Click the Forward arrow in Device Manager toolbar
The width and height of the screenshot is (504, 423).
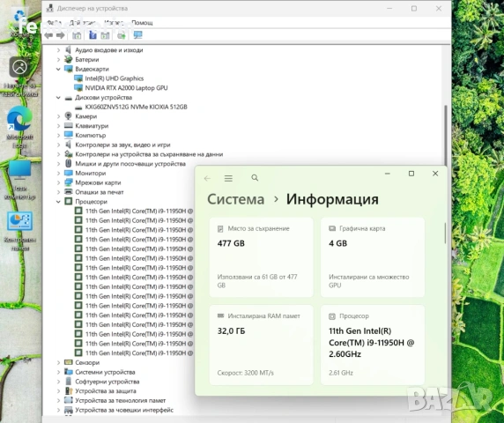click(x=60, y=35)
